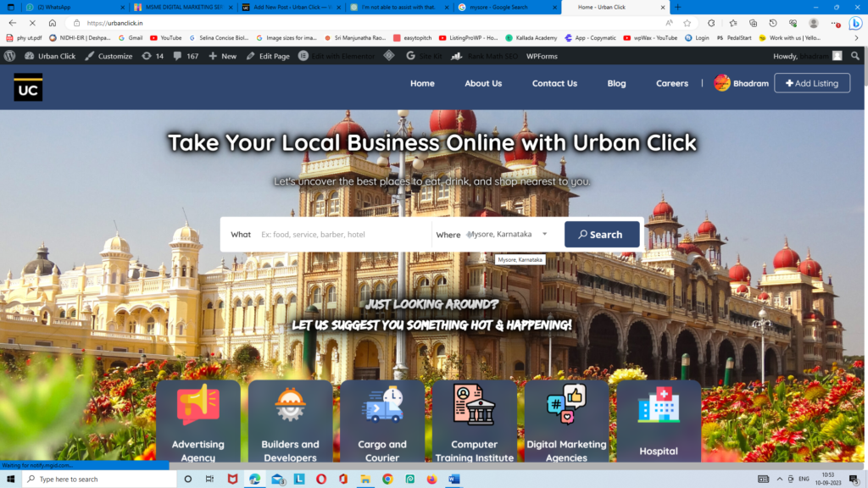The image size is (868, 488).
Task: Open the Urban Click dashboard link
Action: pos(50,56)
